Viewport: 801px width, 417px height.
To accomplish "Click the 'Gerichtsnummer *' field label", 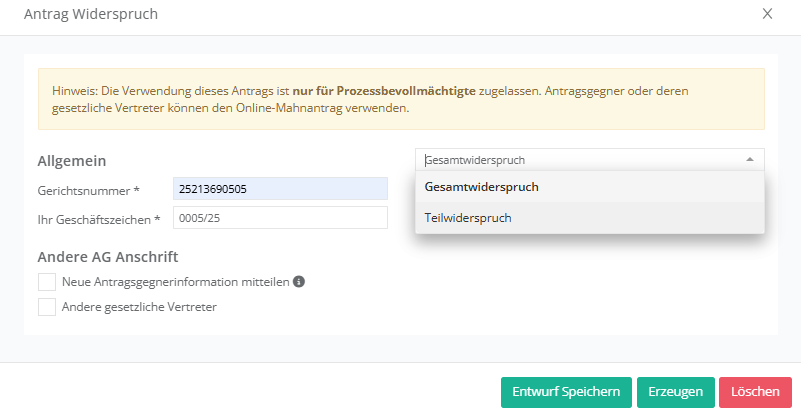I will click(x=88, y=189).
